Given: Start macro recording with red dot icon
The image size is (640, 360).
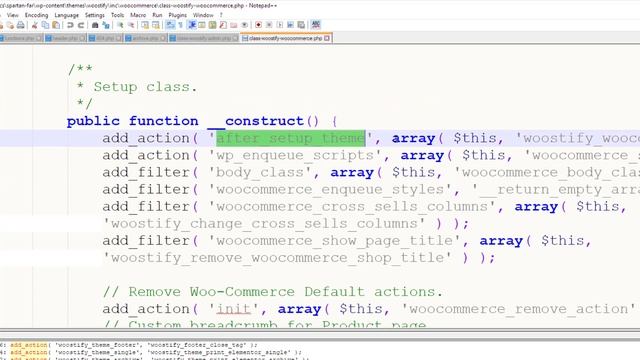Looking at the screenshot, I should (x=258, y=25).
